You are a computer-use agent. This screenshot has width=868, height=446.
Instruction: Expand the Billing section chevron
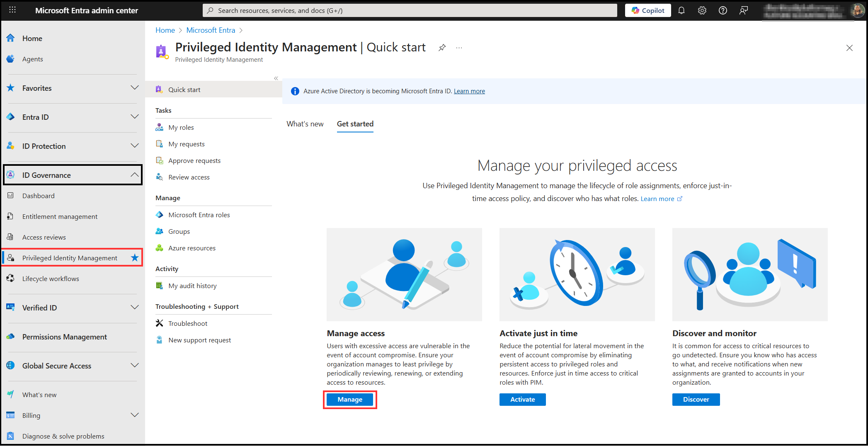pyautogui.click(x=135, y=415)
